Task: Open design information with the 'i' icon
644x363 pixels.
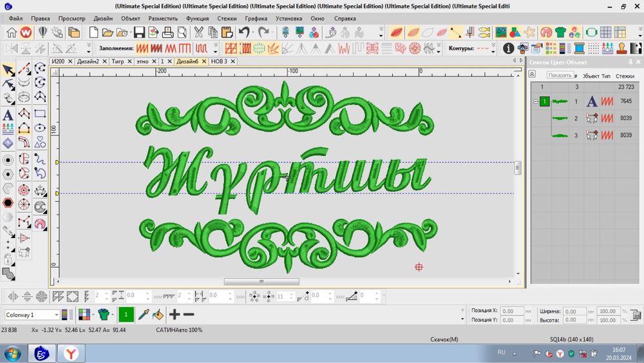Action: point(508,48)
